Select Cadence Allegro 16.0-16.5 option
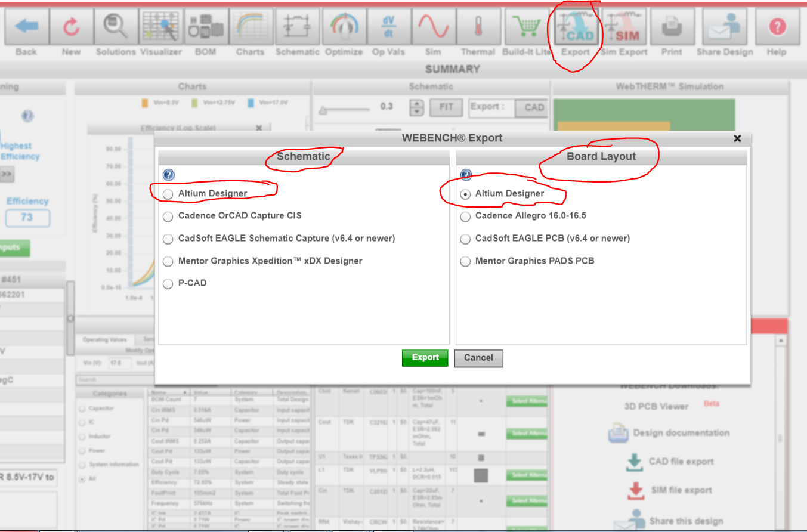This screenshot has width=807, height=532. 465,216
